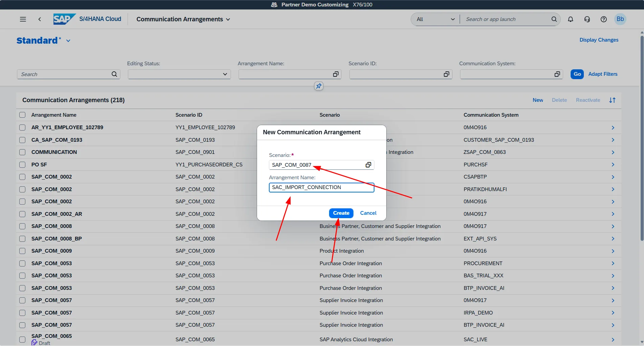The width and height of the screenshot is (644, 346).
Task: Click the Create button in dialog
Action: pos(341,213)
